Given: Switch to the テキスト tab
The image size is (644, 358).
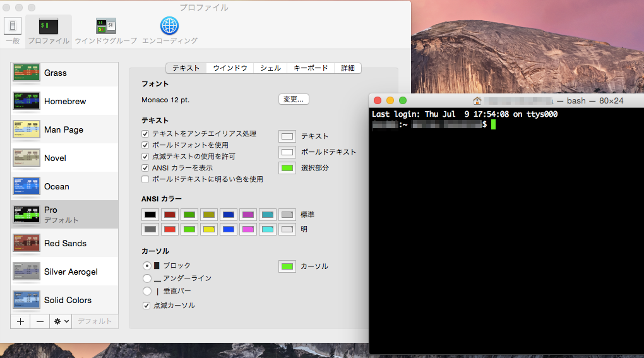Looking at the screenshot, I should point(186,68).
